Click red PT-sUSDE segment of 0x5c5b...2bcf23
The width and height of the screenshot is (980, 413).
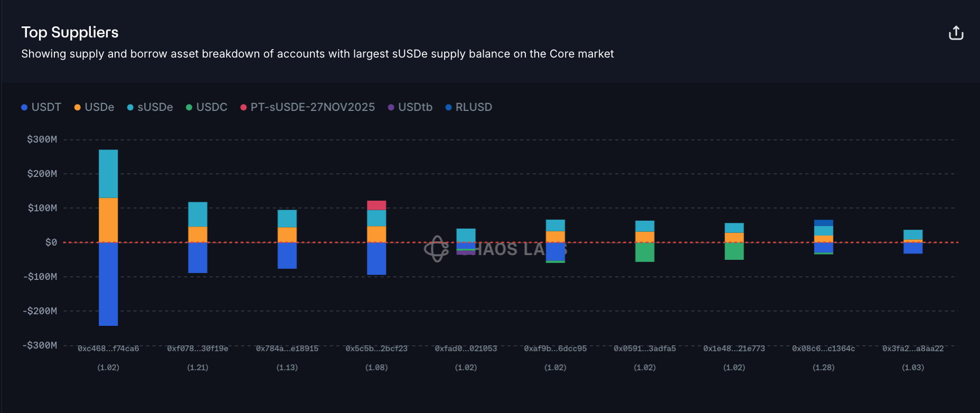[x=376, y=205]
